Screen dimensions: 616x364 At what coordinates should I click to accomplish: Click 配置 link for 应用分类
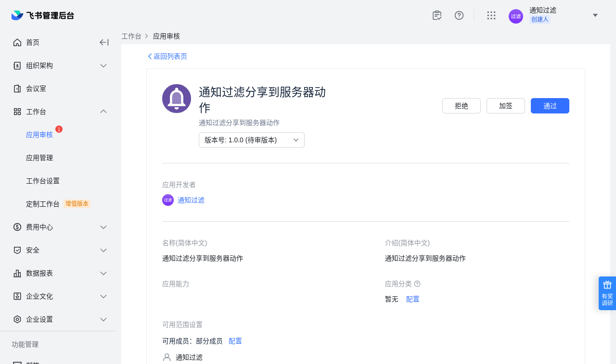tap(413, 299)
